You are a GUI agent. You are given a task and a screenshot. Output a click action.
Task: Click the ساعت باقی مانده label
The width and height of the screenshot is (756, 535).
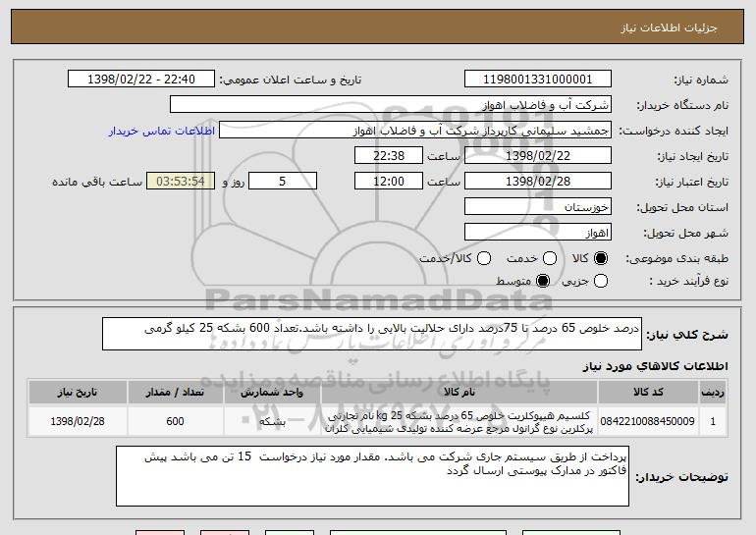coord(97,182)
